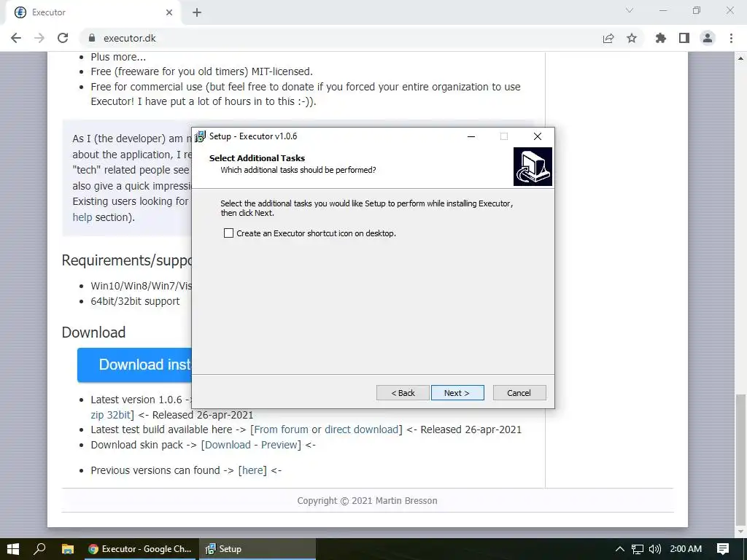The width and height of the screenshot is (747, 560).
Task: Click Chrome's forward navigation arrow
Action: click(x=39, y=38)
